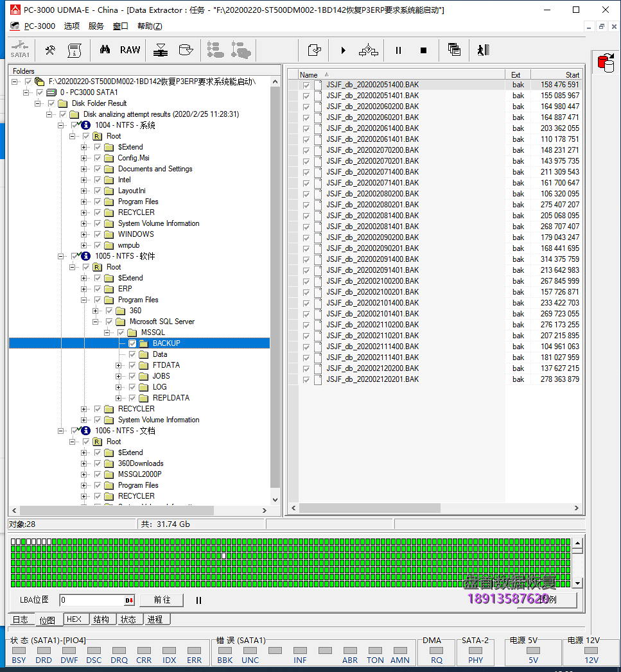Click the LBA位图 input field
The image size is (621, 672).
click(x=92, y=600)
